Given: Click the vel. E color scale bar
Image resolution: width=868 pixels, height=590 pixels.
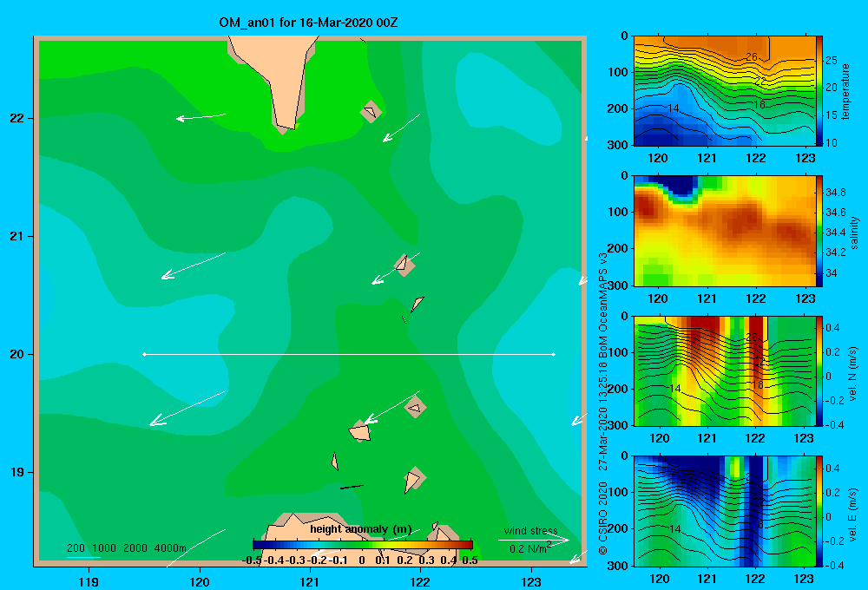Looking at the screenshot, I should click(x=819, y=511).
